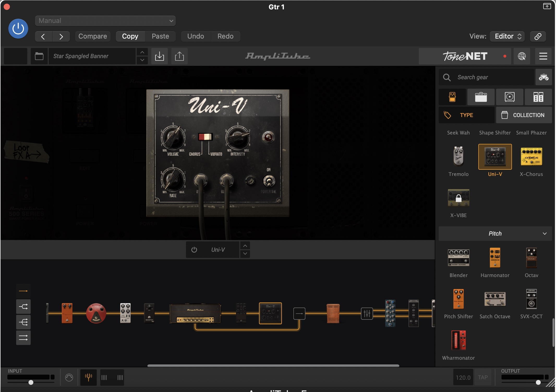Select previous preset with up chevron
This screenshot has height=392, width=556.
pyautogui.click(x=142, y=52)
